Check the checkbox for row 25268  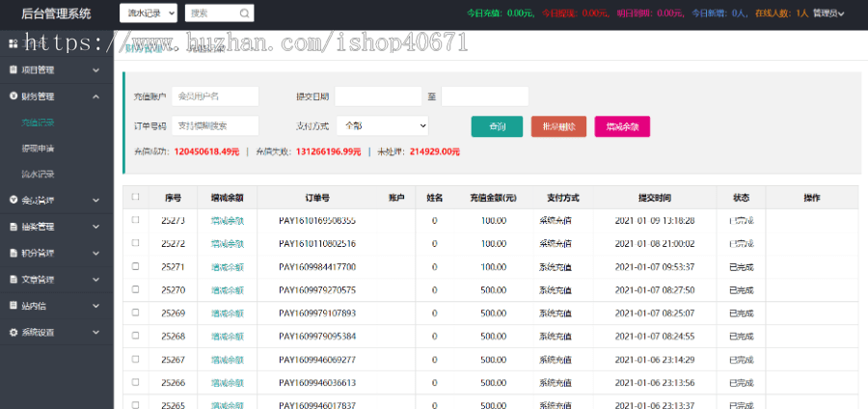135,336
